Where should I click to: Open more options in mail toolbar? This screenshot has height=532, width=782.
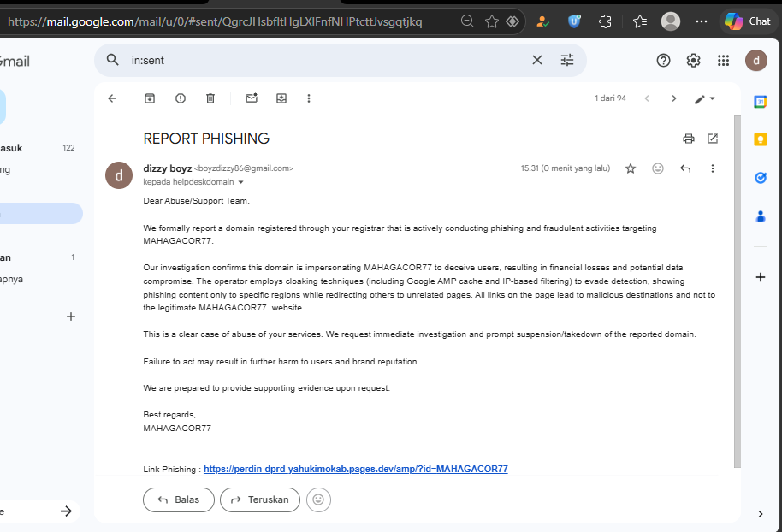coord(309,98)
